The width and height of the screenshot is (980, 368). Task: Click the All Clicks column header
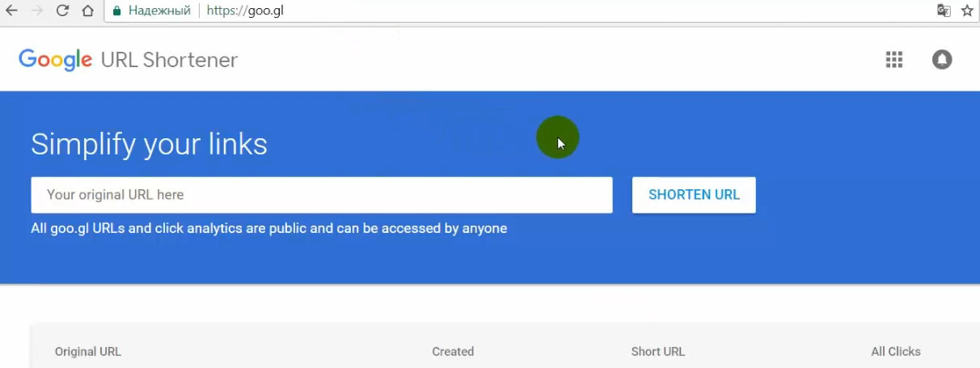tap(896, 352)
